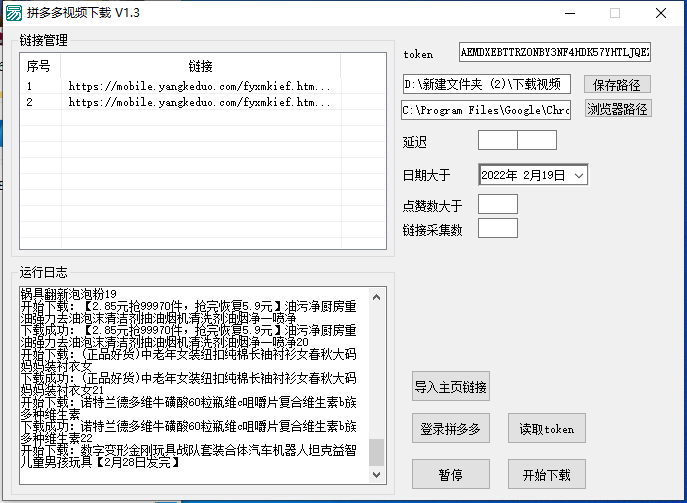
Task: Click the log line 多种维生素22
Action: click(57, 438)
